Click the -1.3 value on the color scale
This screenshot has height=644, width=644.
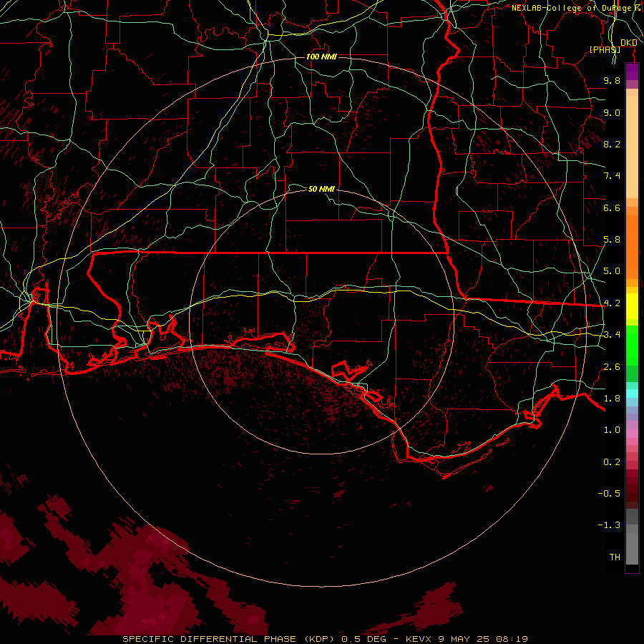click(x=609, y=525)
